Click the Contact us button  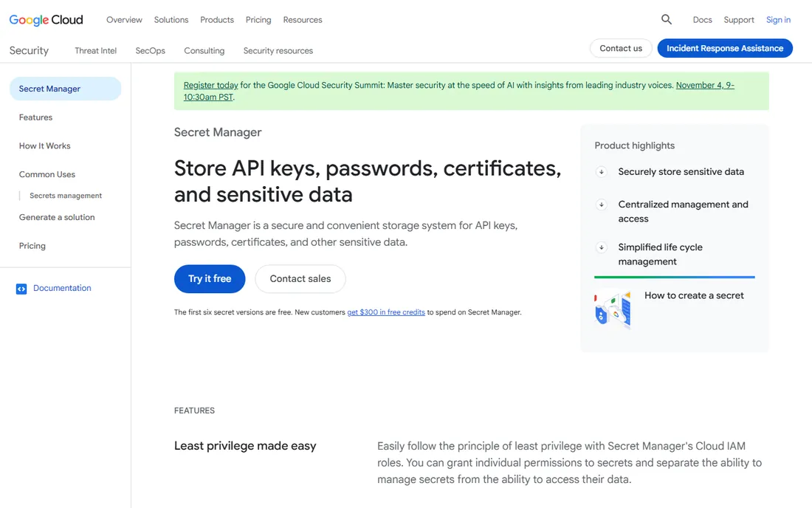click(621, 48)
